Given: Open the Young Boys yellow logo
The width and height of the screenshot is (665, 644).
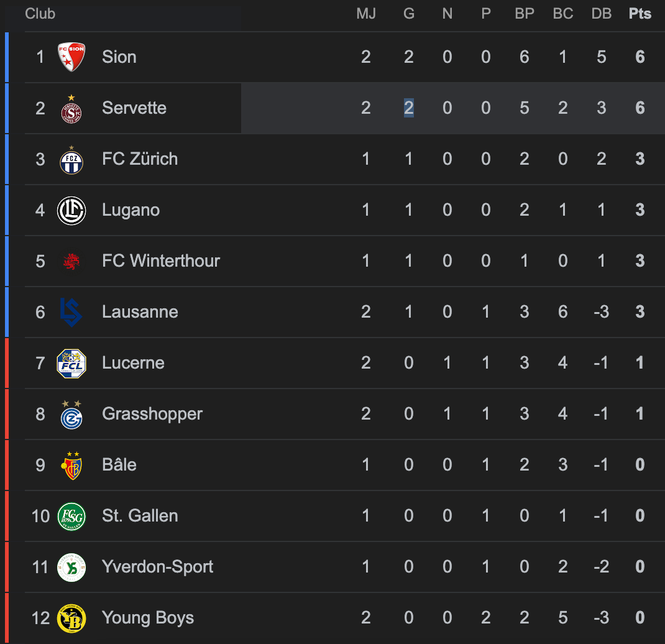Looking at the screenshot, I should click(x=71, y=618).
